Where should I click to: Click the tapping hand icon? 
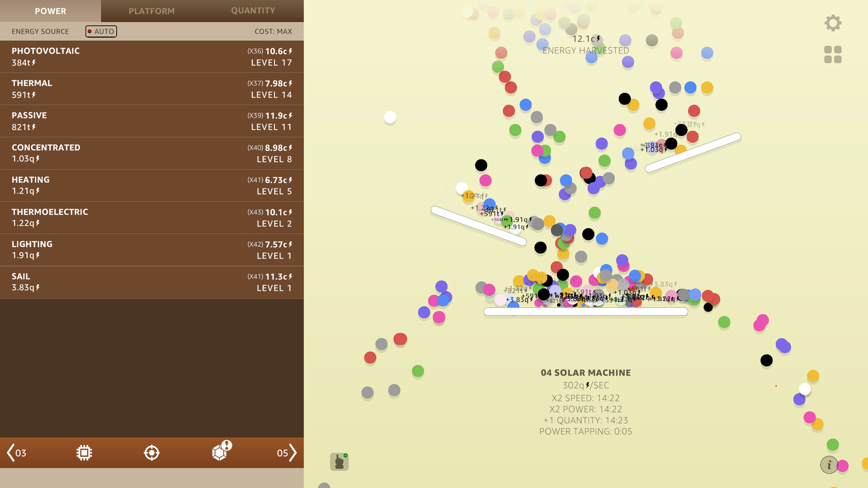tap(339, 462)
